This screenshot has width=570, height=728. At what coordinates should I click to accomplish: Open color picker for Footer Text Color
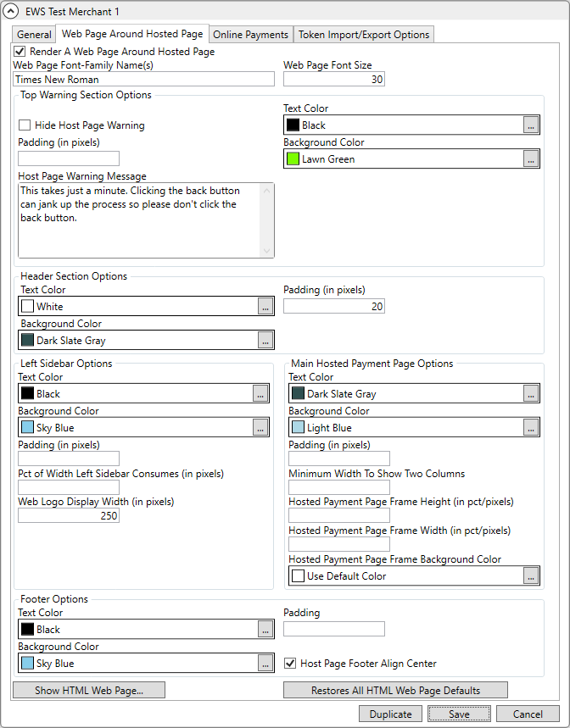[265, 629]
